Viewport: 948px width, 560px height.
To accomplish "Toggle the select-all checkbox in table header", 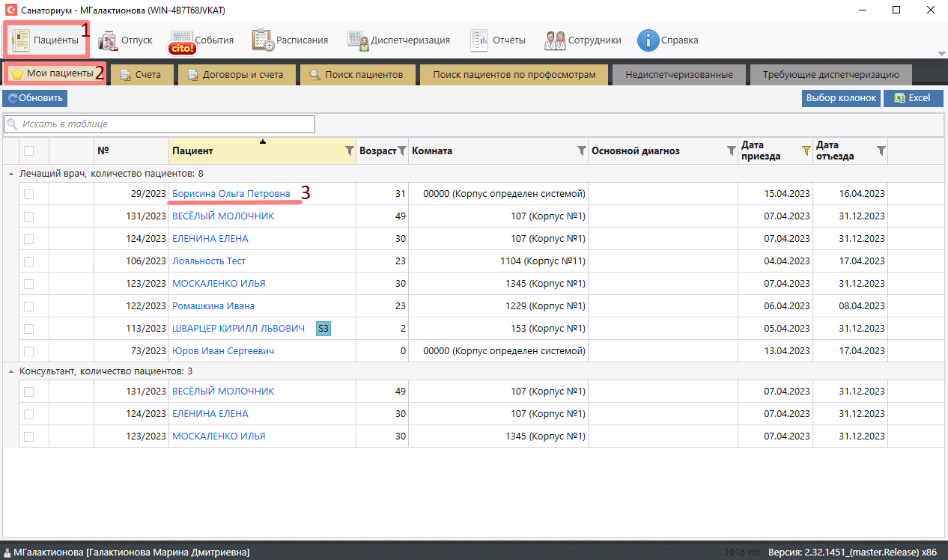I will 28,150.
